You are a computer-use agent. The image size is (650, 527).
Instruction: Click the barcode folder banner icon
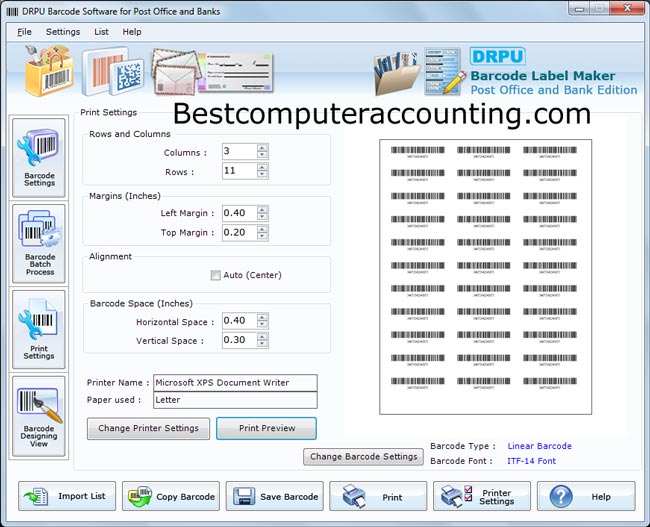[x=396, y=73]
